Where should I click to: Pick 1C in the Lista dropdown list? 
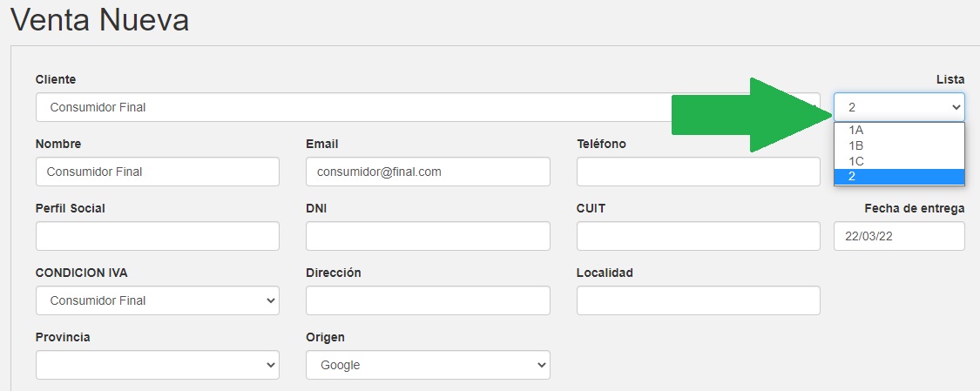(x=898, y=161)
